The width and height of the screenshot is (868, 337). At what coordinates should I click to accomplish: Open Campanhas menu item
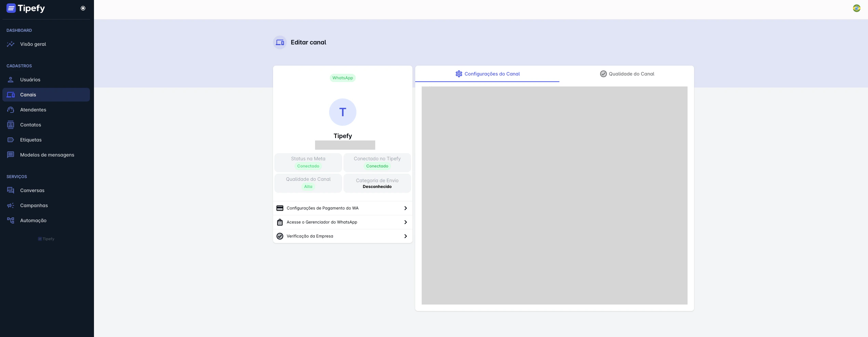point(46,205)
